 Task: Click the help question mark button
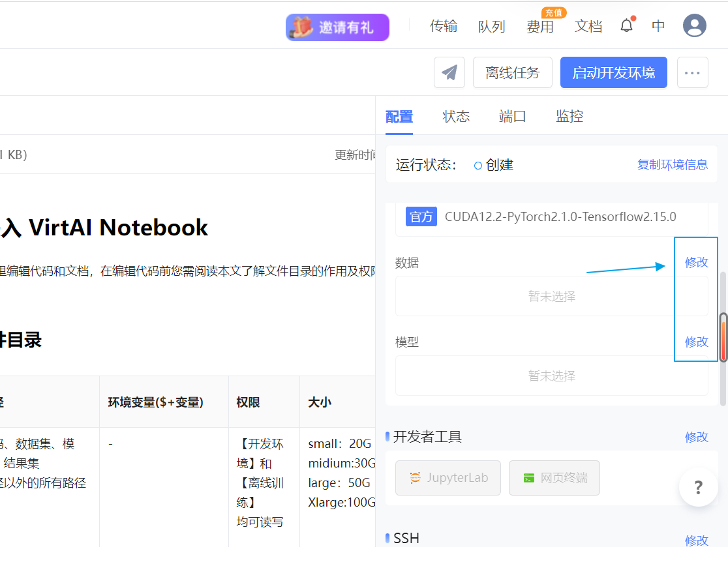[x=698, y=487]
